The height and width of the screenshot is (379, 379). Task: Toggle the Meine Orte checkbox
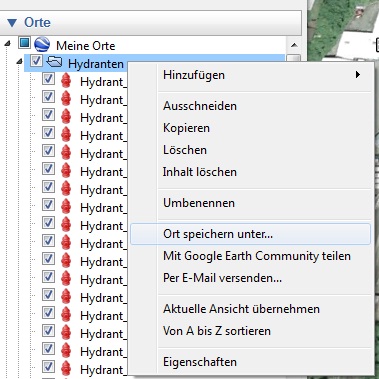[x=24, y=43]
